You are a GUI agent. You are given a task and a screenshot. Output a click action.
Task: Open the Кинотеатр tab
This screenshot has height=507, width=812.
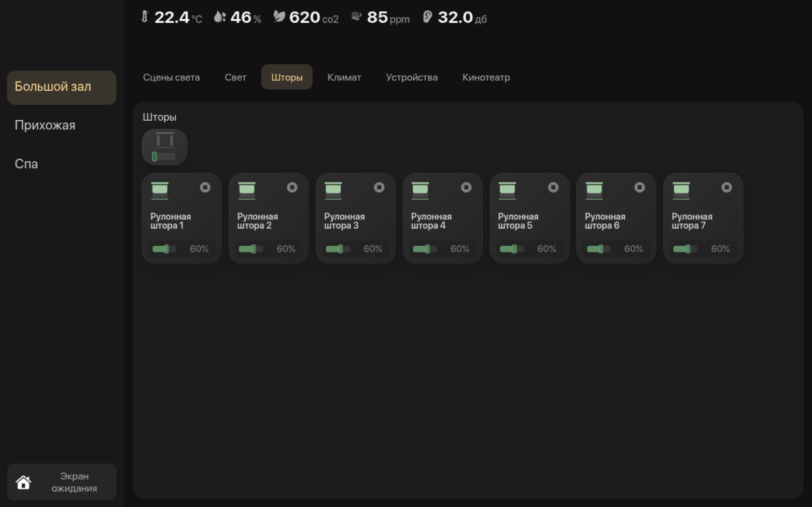coord(486,77)
